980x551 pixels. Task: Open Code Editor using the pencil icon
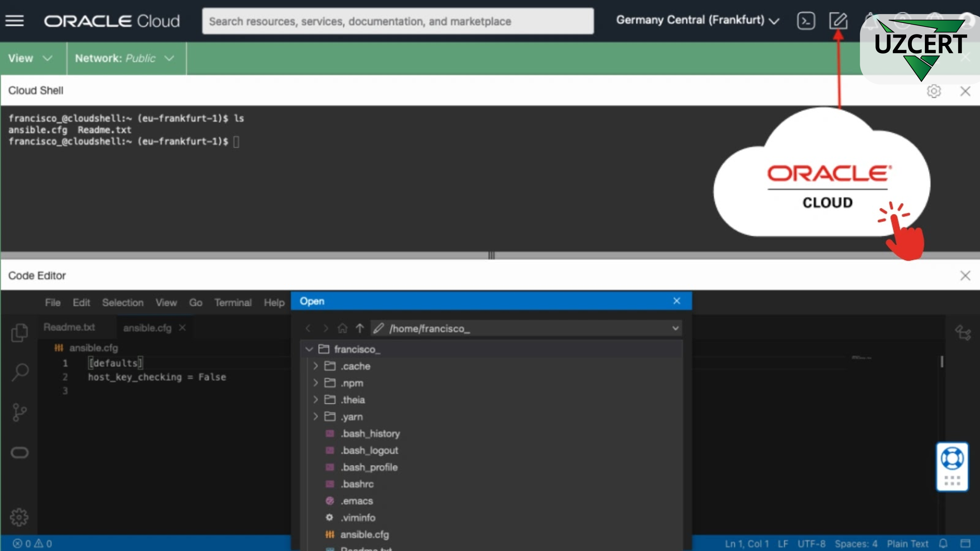838,21
